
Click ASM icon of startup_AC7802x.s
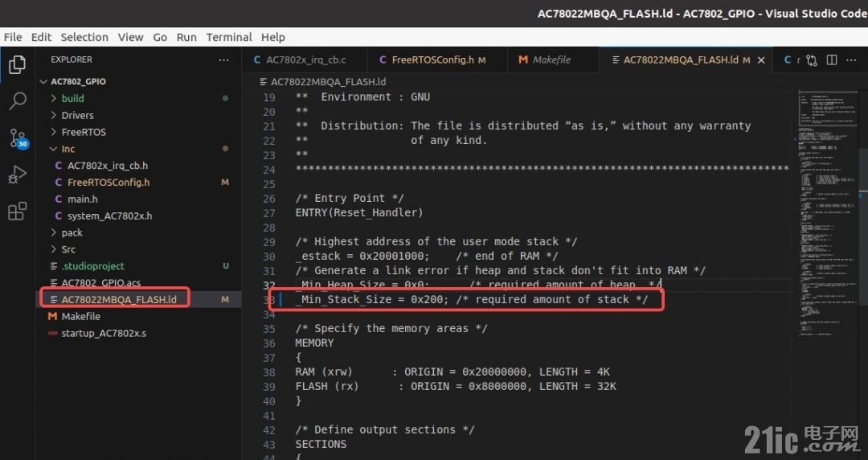pyautogui.click(x=52, y=333)
